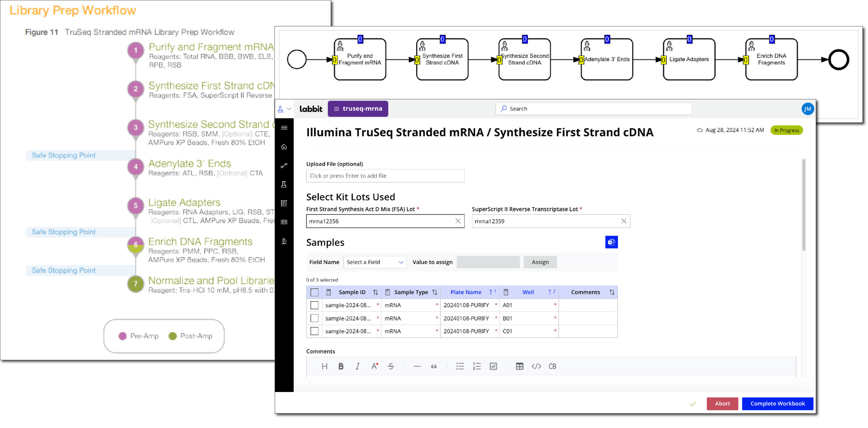Toggle italic in Comments editor
The width and height of the screenshot is (868, 428).
358,366
